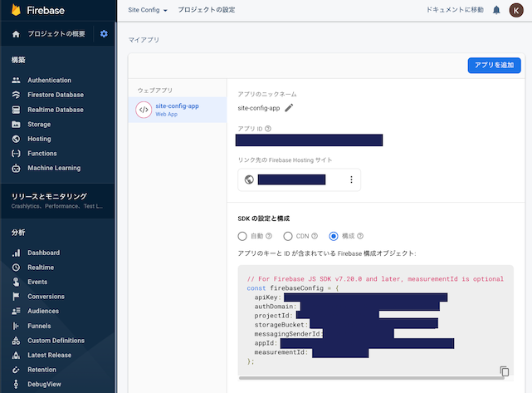Open the user account avatar K

(x=516, y=10)
